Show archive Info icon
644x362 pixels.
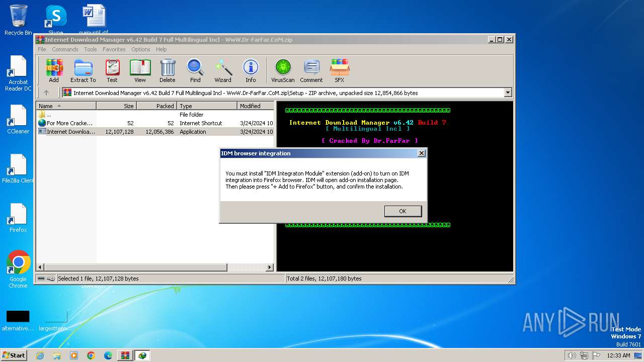click(x=251, y=70)
